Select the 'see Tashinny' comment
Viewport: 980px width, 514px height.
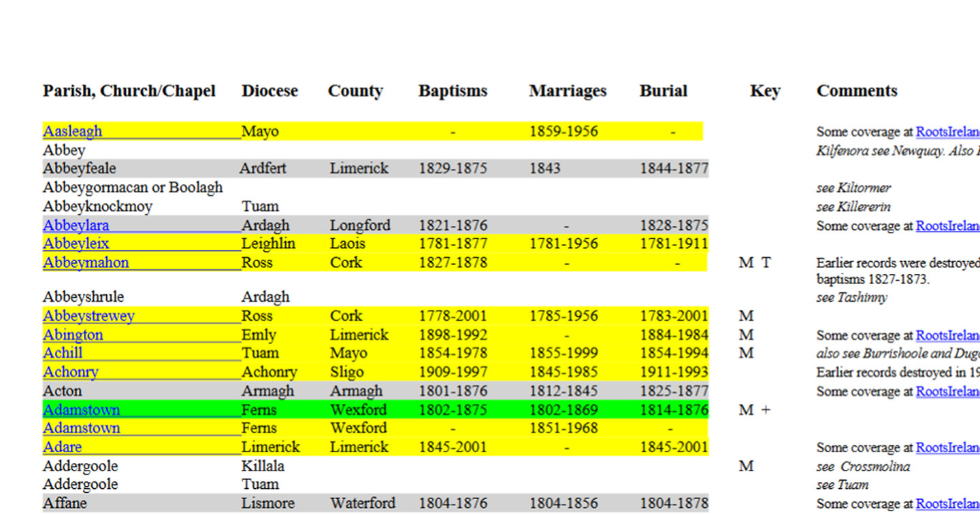pyautogui.click(x=851, y=297)
